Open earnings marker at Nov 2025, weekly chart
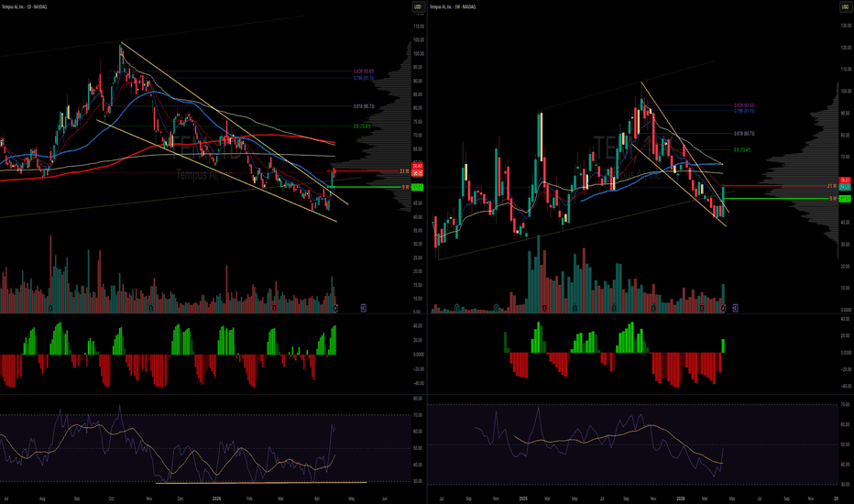Image resolution: width=854 pixels, height=504 pixels. [x=653, y=309]
